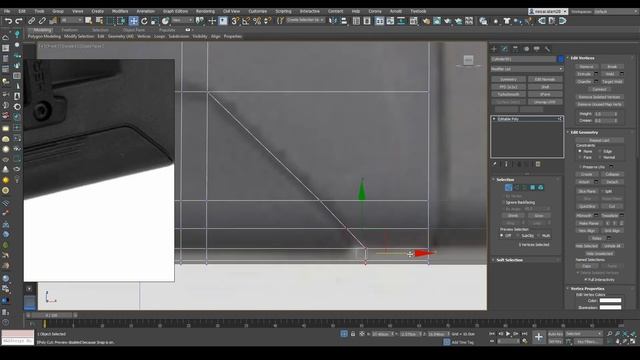Switch to the Freeform ribbon tab
Screen dimensions: 640x360
tap(69, 30)
